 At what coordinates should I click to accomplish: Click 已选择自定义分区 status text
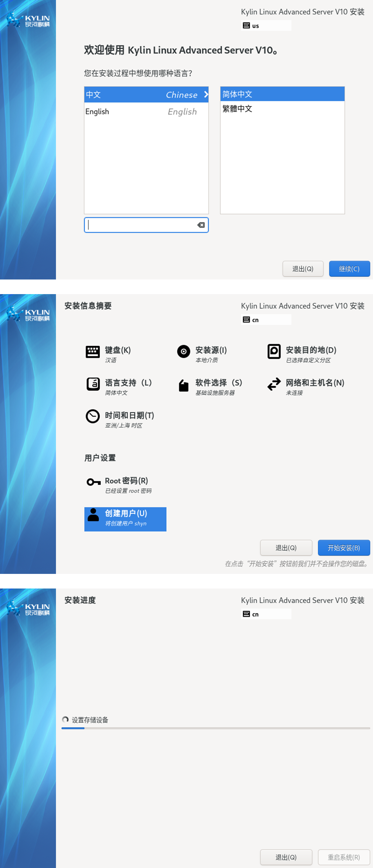point(308,360)
